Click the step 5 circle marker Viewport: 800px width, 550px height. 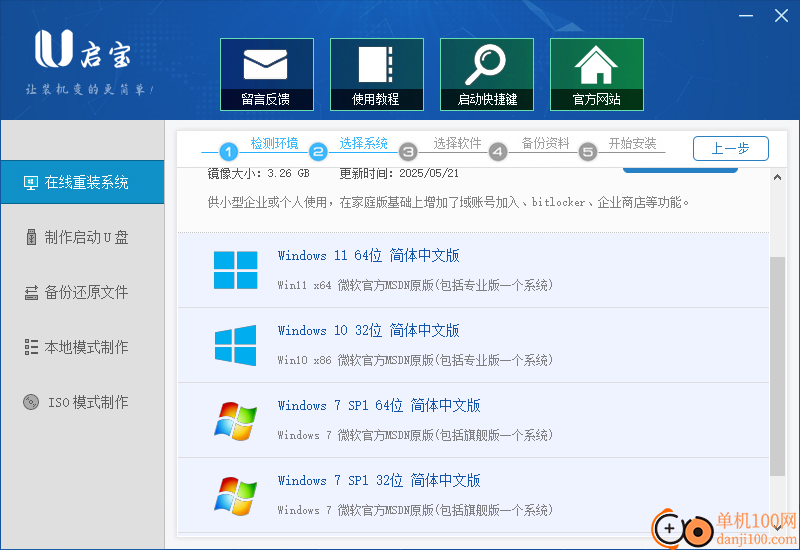click(x=588, y=152)
